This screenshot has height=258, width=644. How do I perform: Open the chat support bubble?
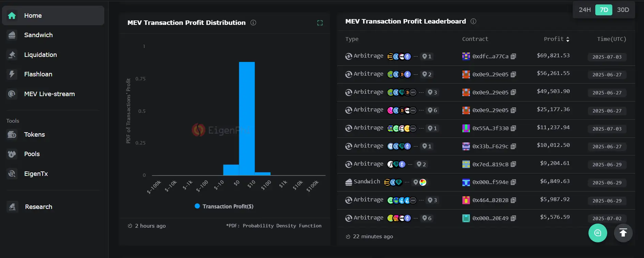pyautogui.click(x=597, y=233)
